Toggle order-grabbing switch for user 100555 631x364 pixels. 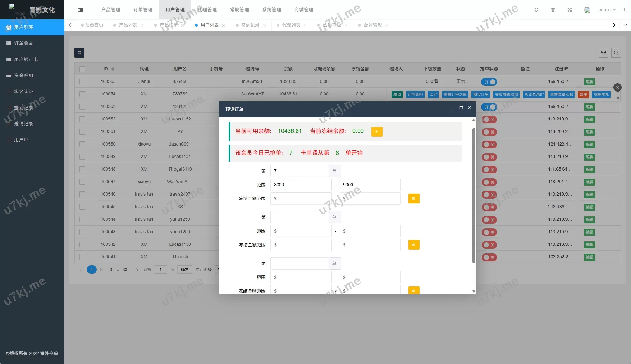pos(489,82)
